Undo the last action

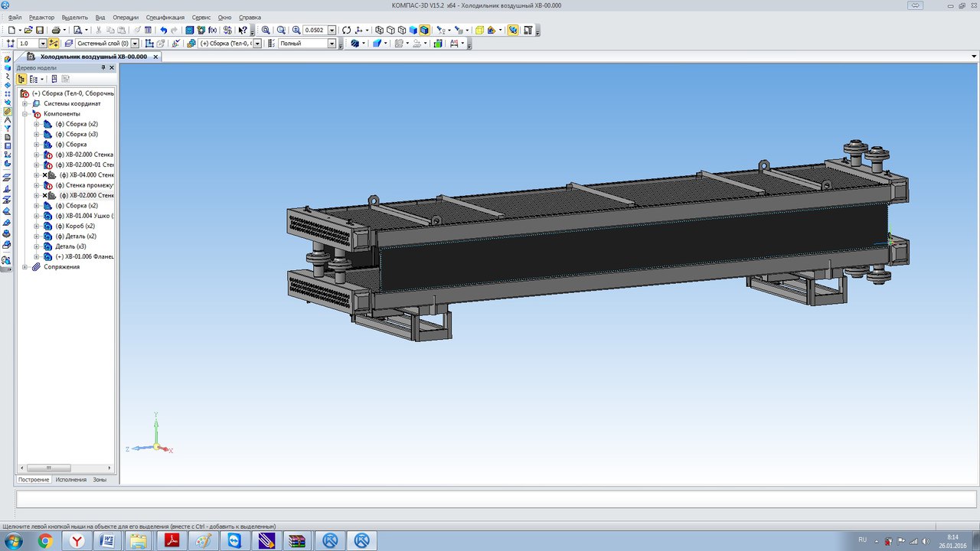coord(163,30)
